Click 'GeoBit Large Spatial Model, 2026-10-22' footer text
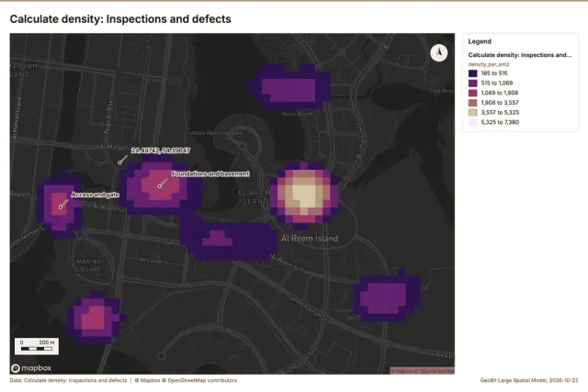The height and width of the screenshot is (392, 588). tap(529, 380)
